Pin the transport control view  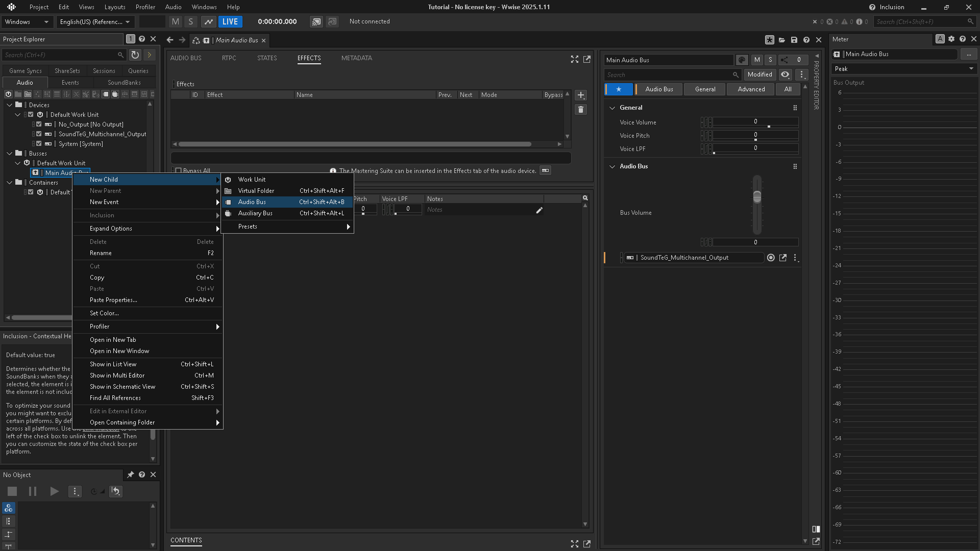tap(130, 475)
